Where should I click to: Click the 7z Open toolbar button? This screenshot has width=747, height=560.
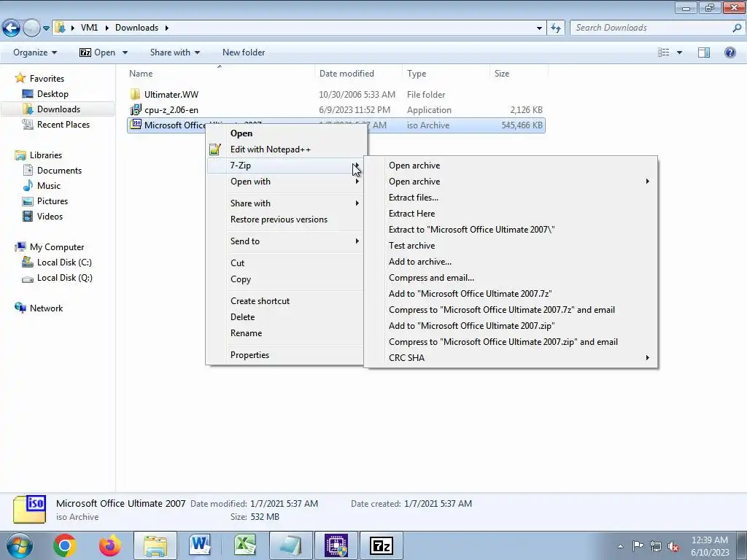(x=98, y=52)
